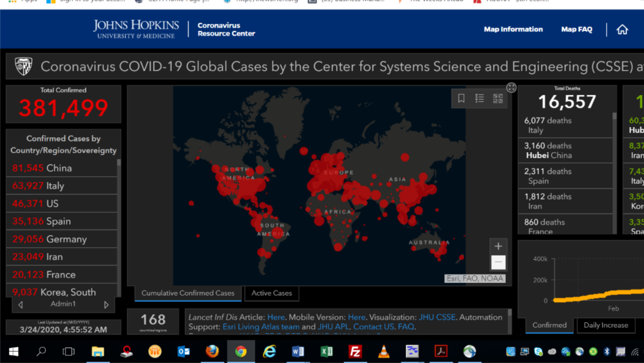Switch to Active Cases tab
The image size is (644, 363).
pos(271,293)
